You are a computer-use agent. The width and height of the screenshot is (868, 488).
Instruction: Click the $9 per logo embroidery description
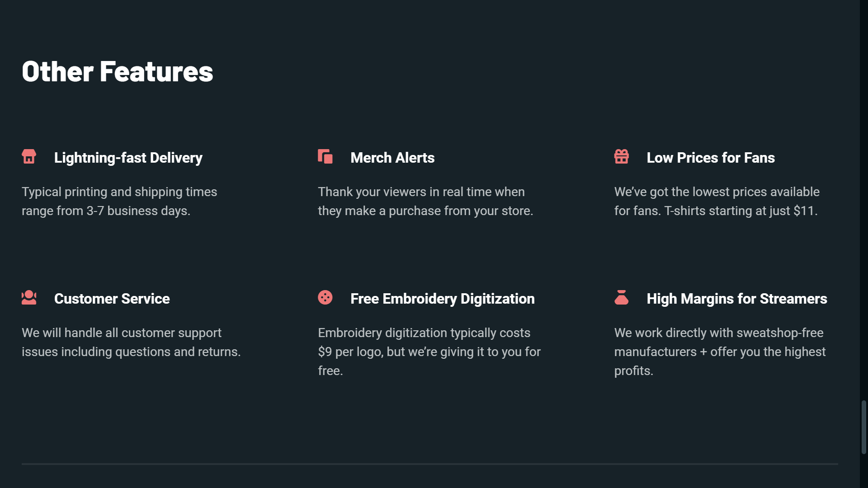tap(429, 352)
